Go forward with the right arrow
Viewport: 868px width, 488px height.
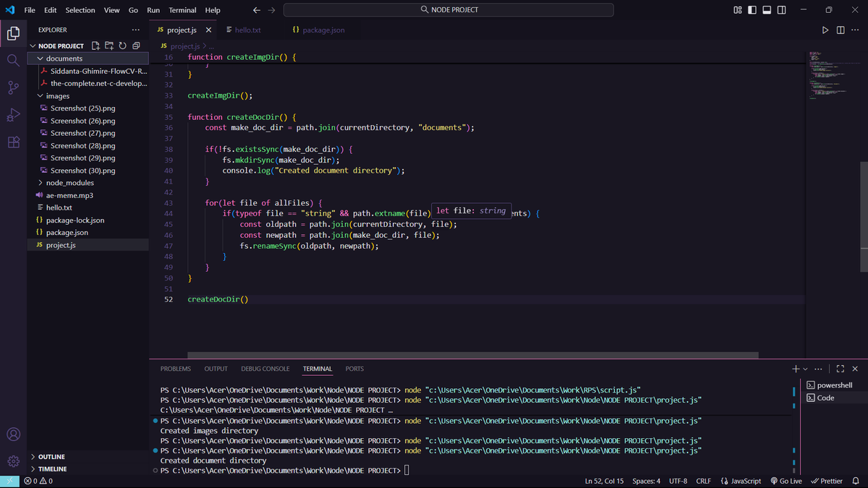click(x=271, y=10)
